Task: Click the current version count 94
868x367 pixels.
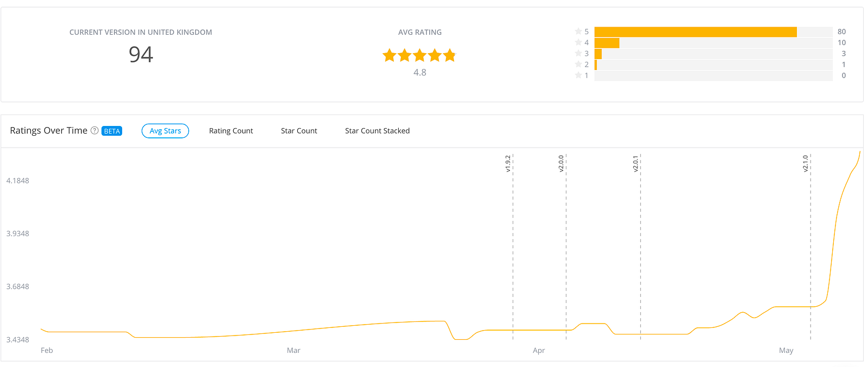Action: click(141, 54)
